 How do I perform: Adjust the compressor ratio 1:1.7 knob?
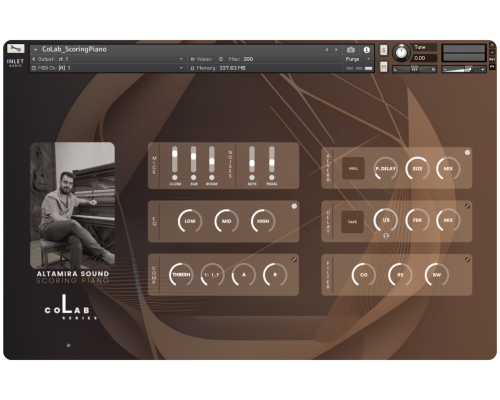point(212,275)
